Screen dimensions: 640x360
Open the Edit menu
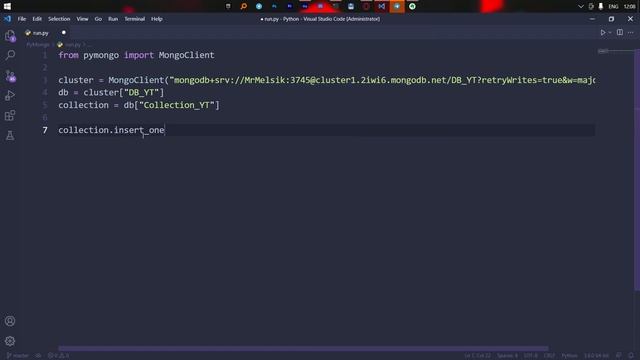[x=37, y=19]
